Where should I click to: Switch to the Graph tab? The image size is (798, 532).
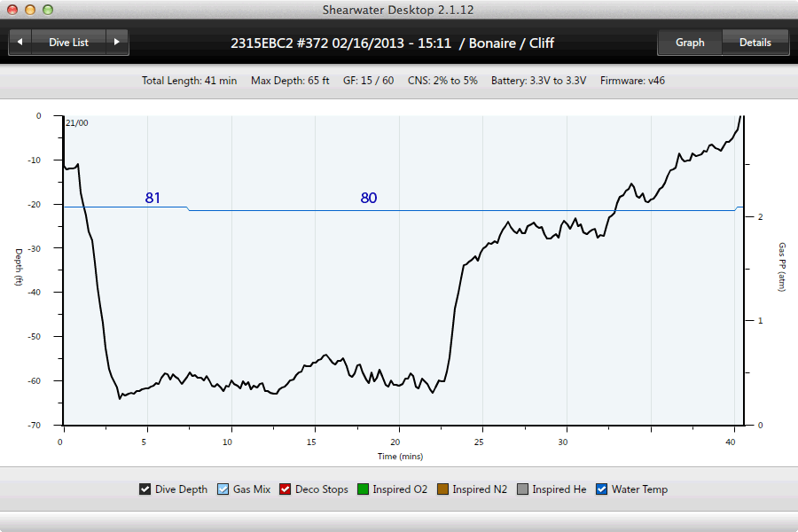tap(690, 42)
